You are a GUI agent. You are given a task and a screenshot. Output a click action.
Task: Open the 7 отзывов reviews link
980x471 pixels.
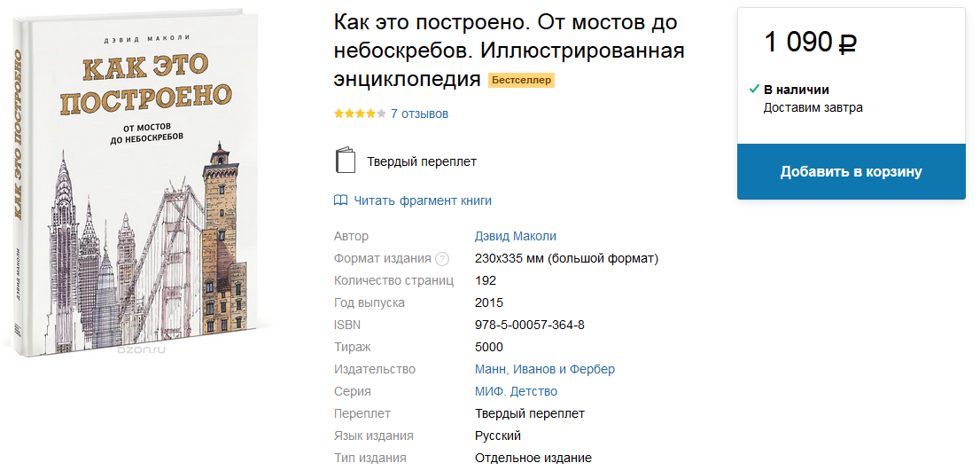419,114
